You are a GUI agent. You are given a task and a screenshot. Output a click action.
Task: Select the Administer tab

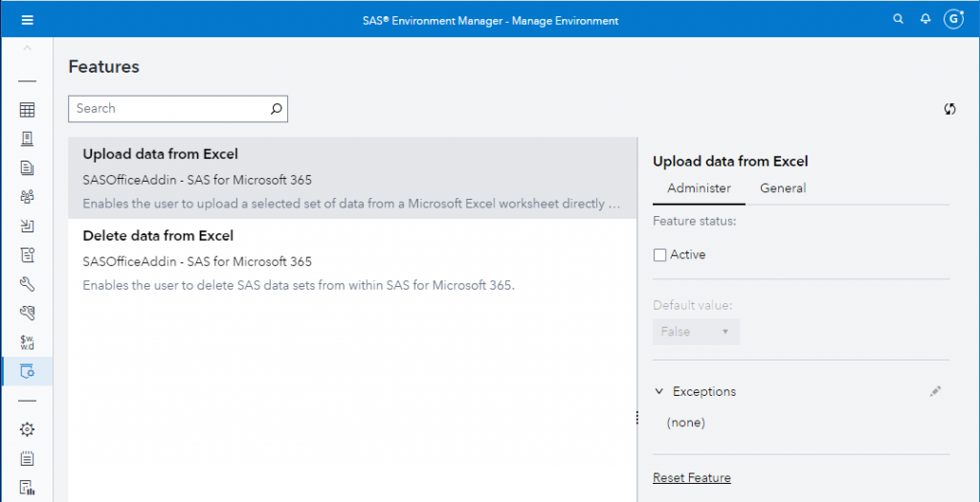pyautogui.click(x=699, y=188)
